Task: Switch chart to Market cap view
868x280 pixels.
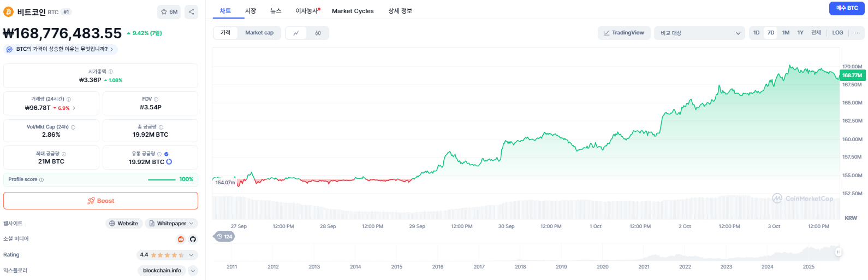Action: 259,33
